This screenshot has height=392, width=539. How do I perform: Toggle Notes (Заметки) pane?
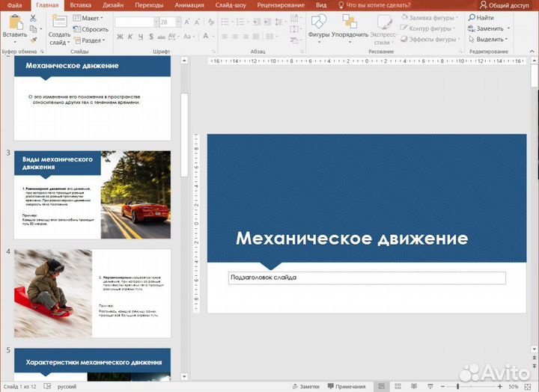[x=305, y=387]
